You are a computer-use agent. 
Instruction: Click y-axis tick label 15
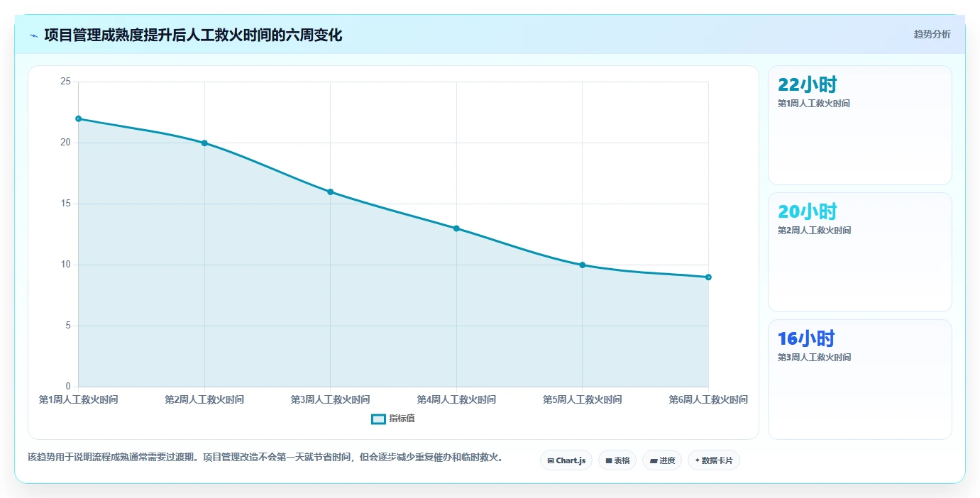(65, 204)
